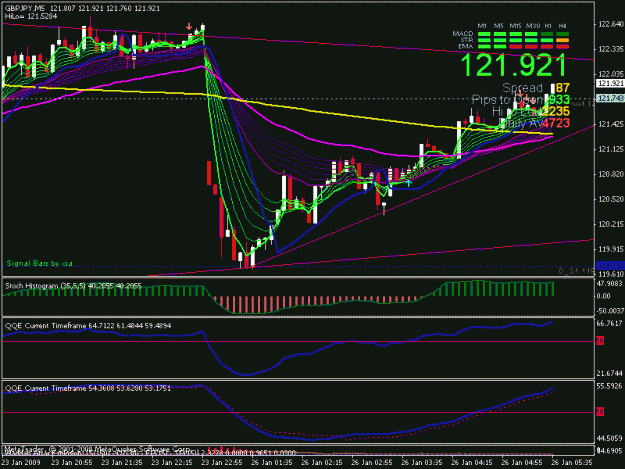Click the Spread value 87

coord(562,88)
